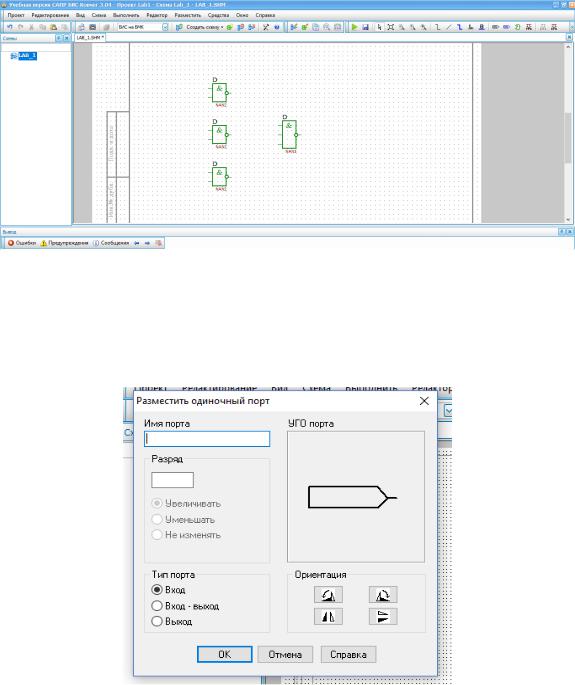Click the Save floppy disk icon

365,27
